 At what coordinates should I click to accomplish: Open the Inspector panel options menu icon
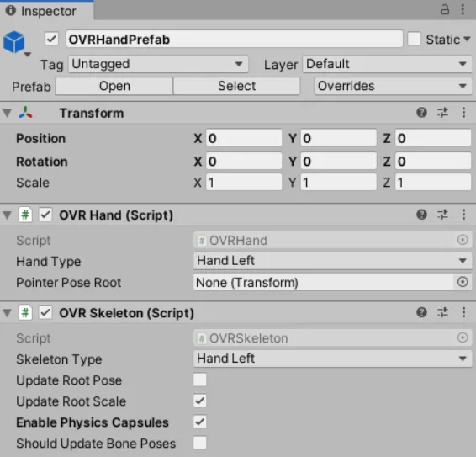point(463,9)
